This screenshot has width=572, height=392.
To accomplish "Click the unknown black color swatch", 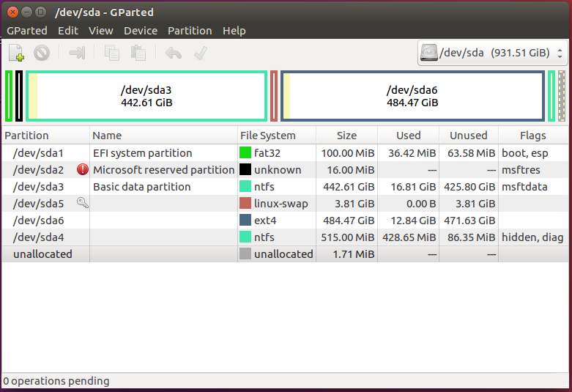I will point(245,169).
